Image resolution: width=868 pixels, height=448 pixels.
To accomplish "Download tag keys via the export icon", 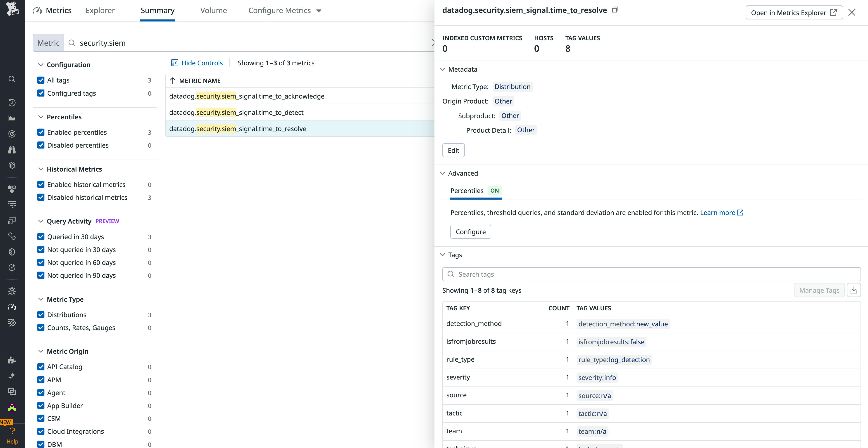I will 854,290.
